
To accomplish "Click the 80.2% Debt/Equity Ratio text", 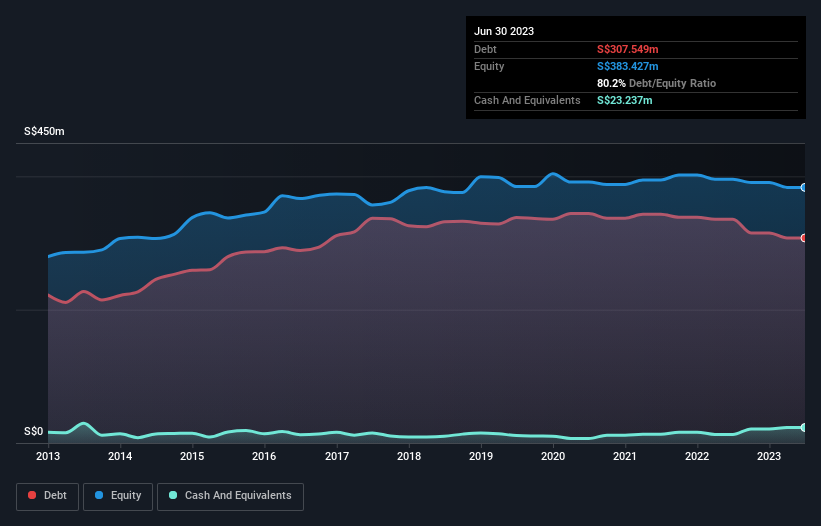I will coord(656,83).
